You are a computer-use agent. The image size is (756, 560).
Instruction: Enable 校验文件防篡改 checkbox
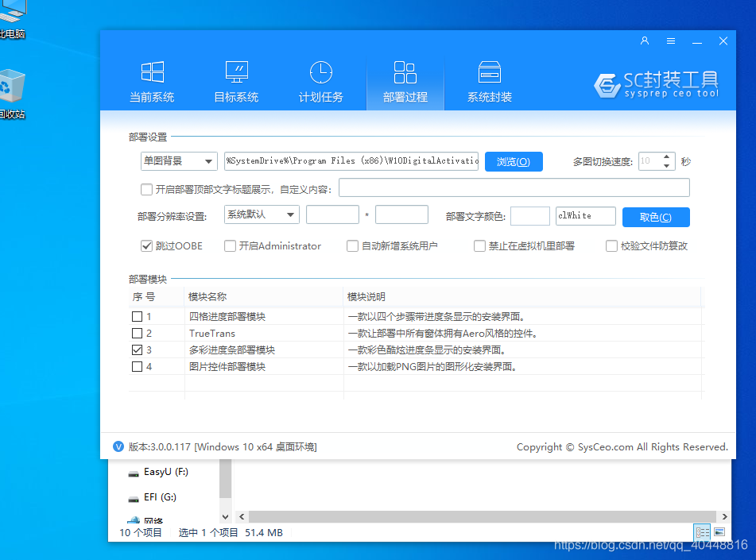[x=611, y=245]
